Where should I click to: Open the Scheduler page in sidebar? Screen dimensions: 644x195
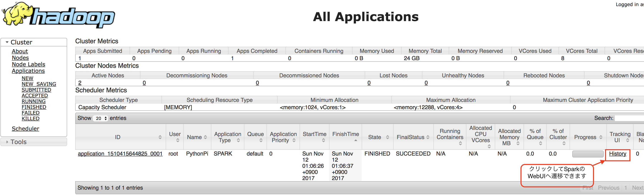[x=26, y=129]
